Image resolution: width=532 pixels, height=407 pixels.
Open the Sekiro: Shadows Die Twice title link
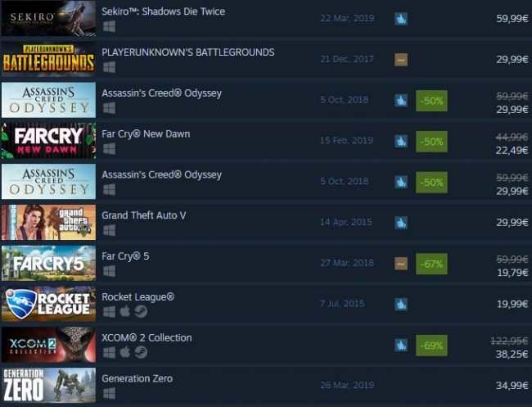tap(163, 11)
